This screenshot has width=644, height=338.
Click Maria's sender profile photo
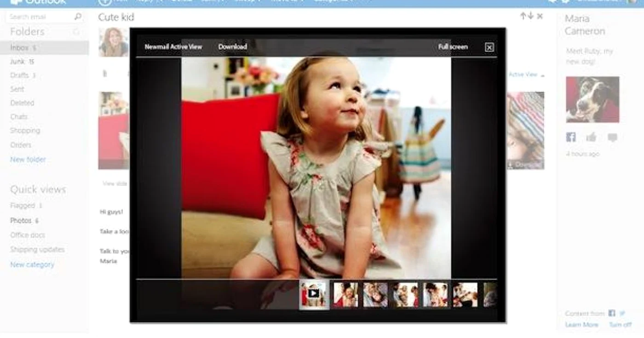tap(113, 42)
